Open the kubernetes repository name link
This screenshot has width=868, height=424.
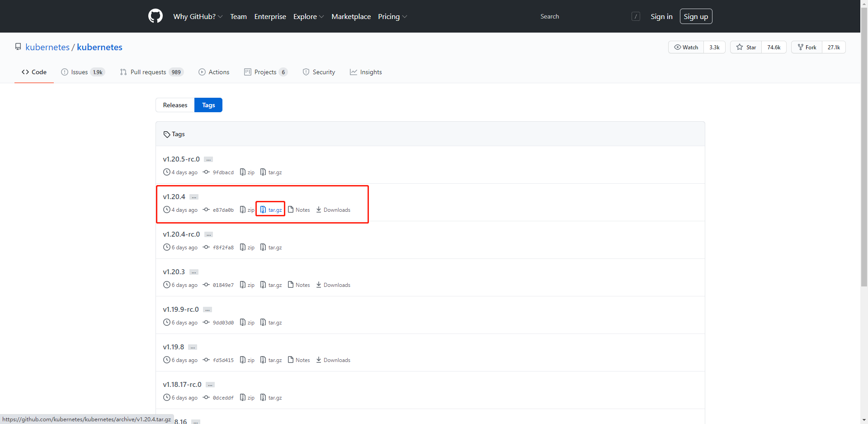pos(99,47)
